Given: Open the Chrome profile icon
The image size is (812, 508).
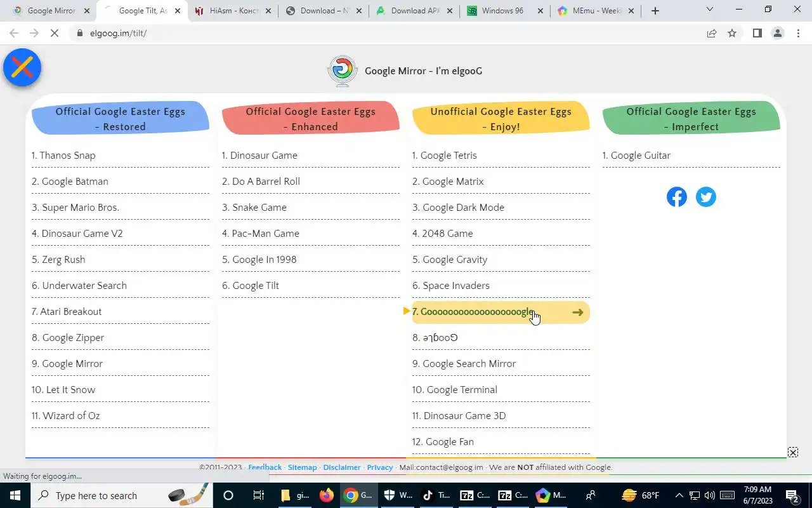Looking at the screenshot, I should click(778, 33).
